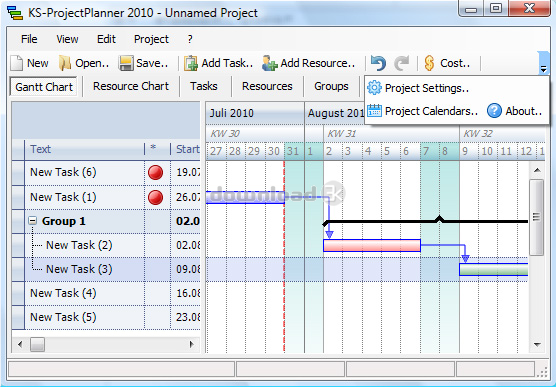The height and width of the screenshot is (387, 556).
Task: Open a project with the folder icon
Action: coord(65,63)
